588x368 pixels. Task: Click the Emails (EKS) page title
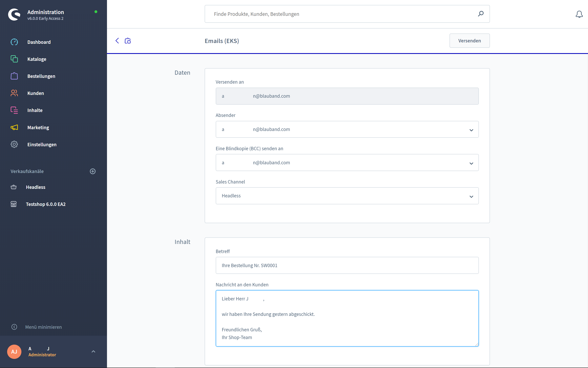click(222, 41)
